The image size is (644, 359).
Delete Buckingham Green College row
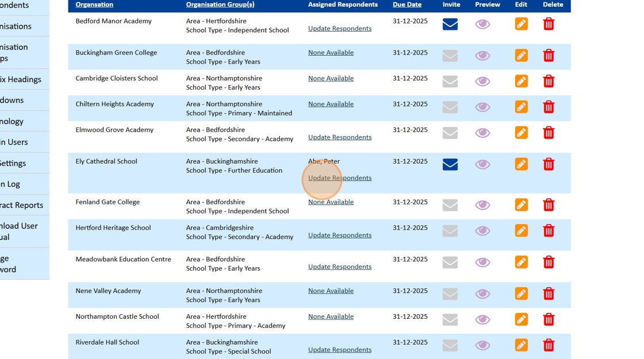coord(549,55)
